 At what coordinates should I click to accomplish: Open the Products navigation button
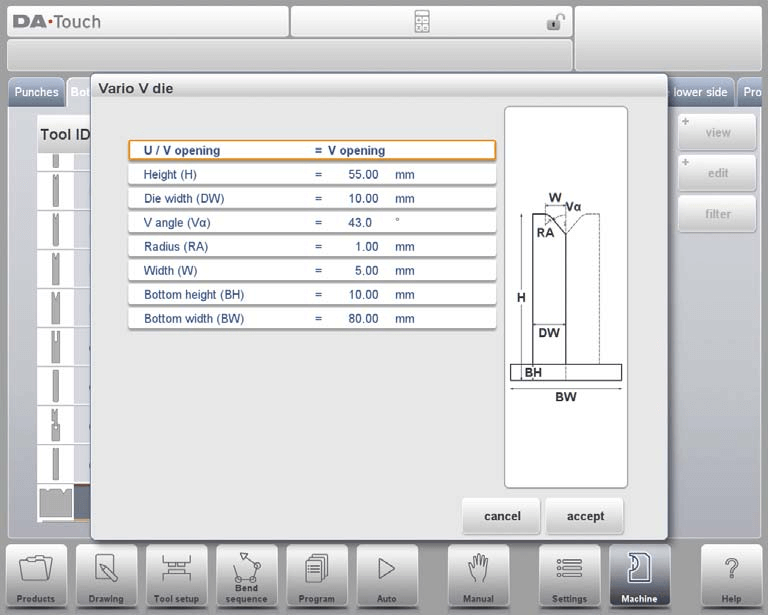[36, 576]
